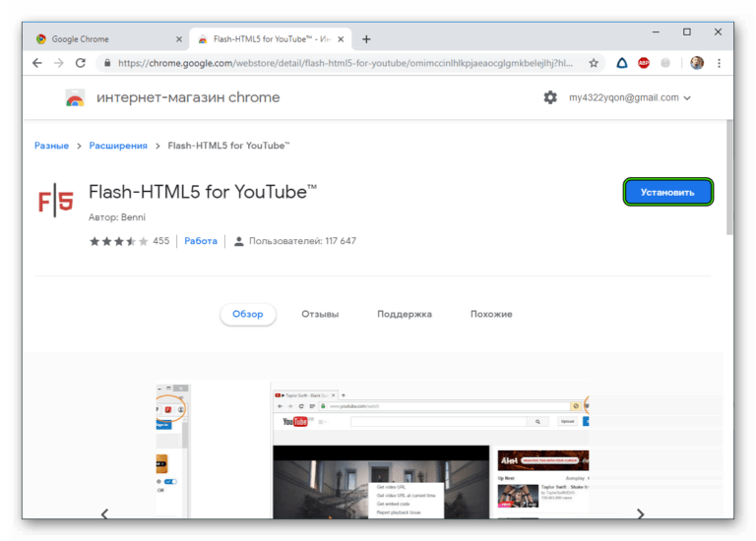Click the Flash-HTML5 for YouTube title heading

click(x=203, y=192)
